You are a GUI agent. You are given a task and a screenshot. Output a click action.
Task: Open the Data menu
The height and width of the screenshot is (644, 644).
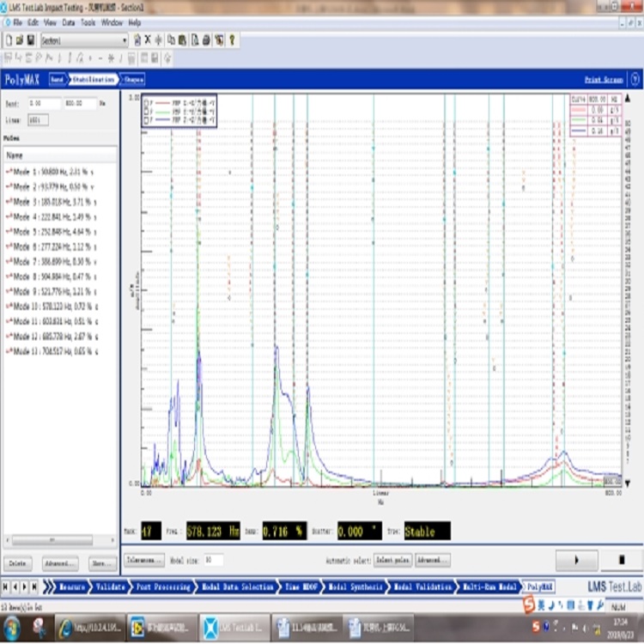69,22
